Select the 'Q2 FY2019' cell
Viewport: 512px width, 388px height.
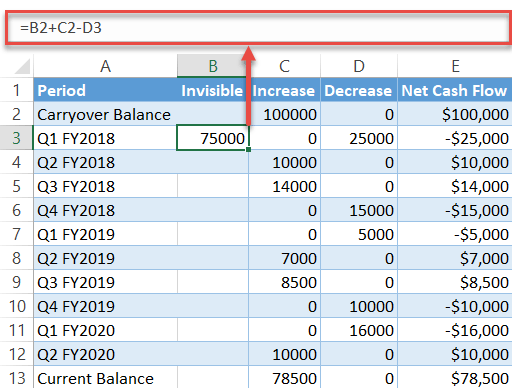pyautogui.click(x=105, y=258)
